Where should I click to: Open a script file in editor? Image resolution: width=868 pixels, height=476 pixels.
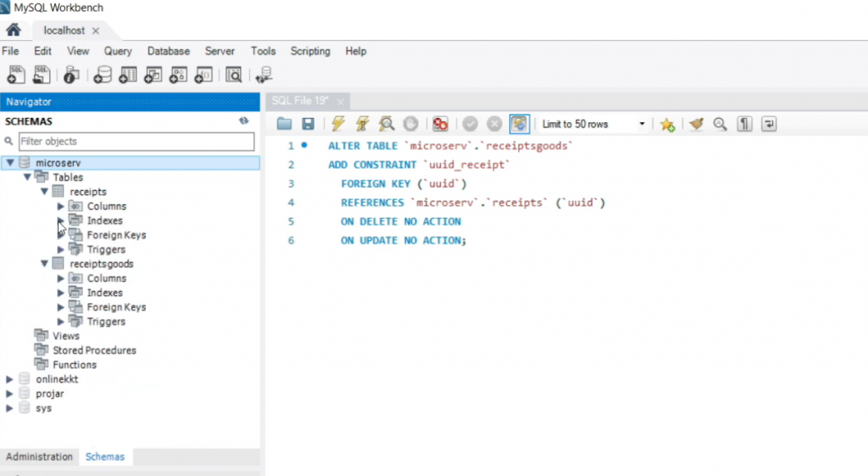tap(284, 124)
